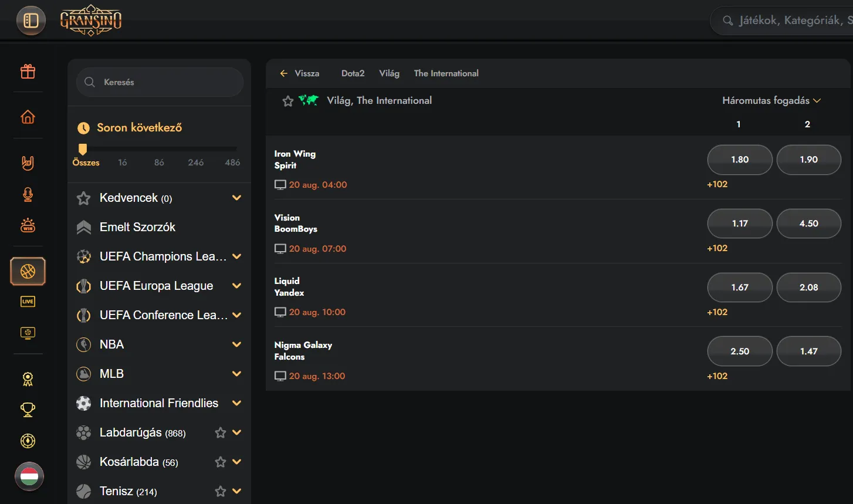Screen dimensions: 853x504
Task: Click the International Friendlies soccer ball icon
Action: pos(84,403)
